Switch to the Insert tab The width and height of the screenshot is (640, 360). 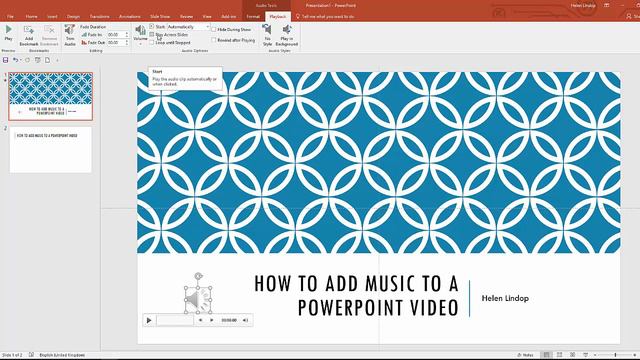click(x=52, y=17)
